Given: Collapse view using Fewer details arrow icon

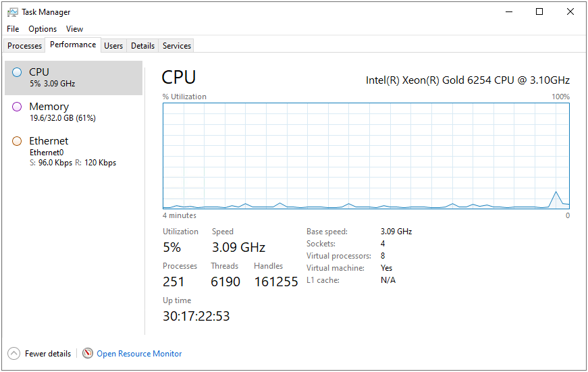Looking at the screenshot, I should 14,354.
